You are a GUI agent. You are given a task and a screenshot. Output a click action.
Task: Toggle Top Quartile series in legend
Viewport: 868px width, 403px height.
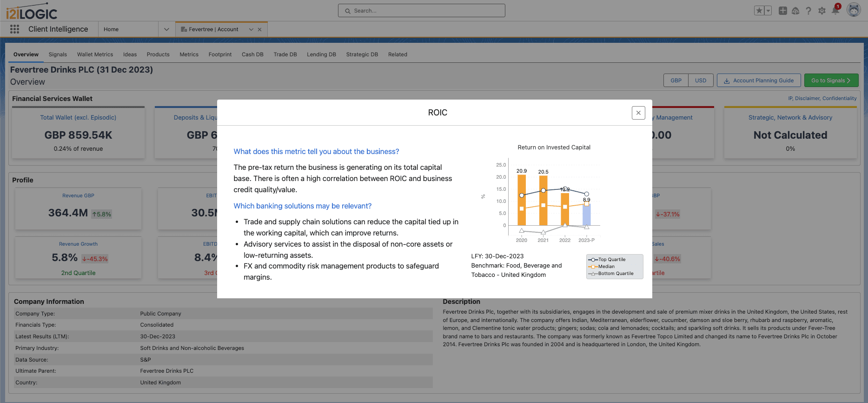[x=608, y=260]
